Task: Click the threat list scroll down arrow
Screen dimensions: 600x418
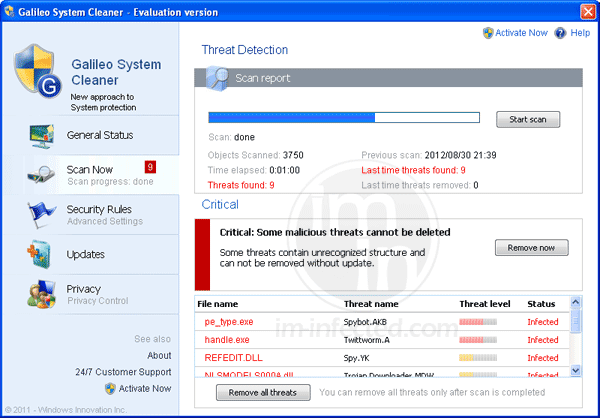Action: click(576, 370)
